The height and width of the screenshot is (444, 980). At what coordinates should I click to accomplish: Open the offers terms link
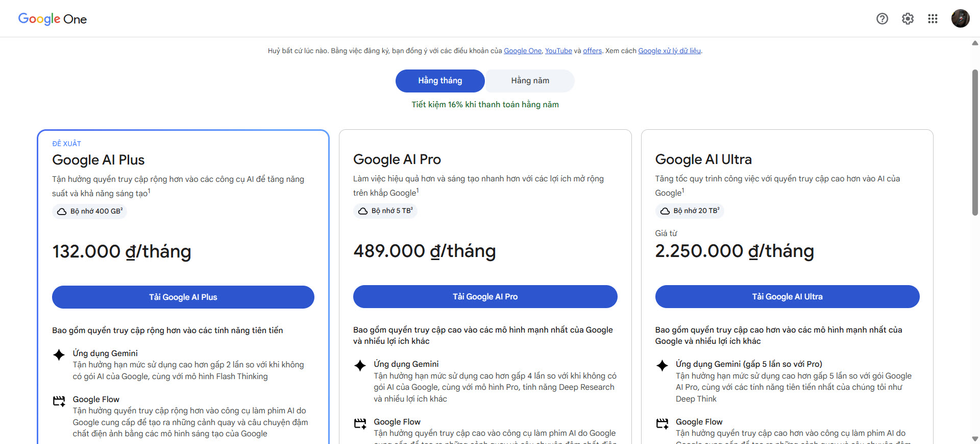(x=592, y=51)
